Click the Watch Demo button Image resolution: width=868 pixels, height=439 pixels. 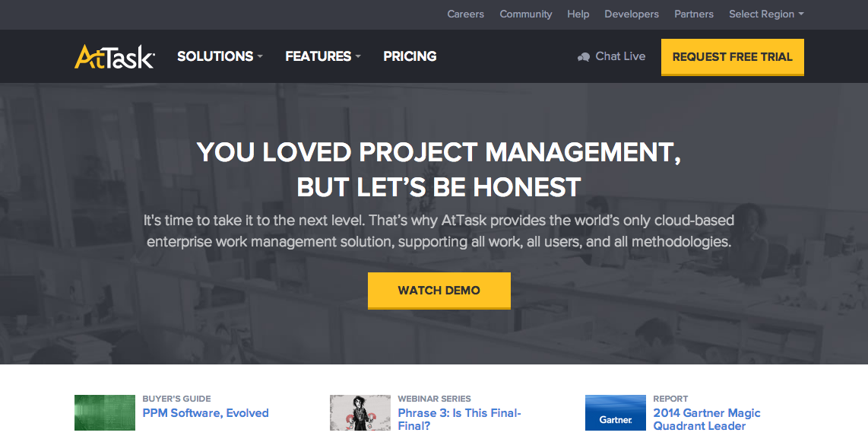(439, 291)
